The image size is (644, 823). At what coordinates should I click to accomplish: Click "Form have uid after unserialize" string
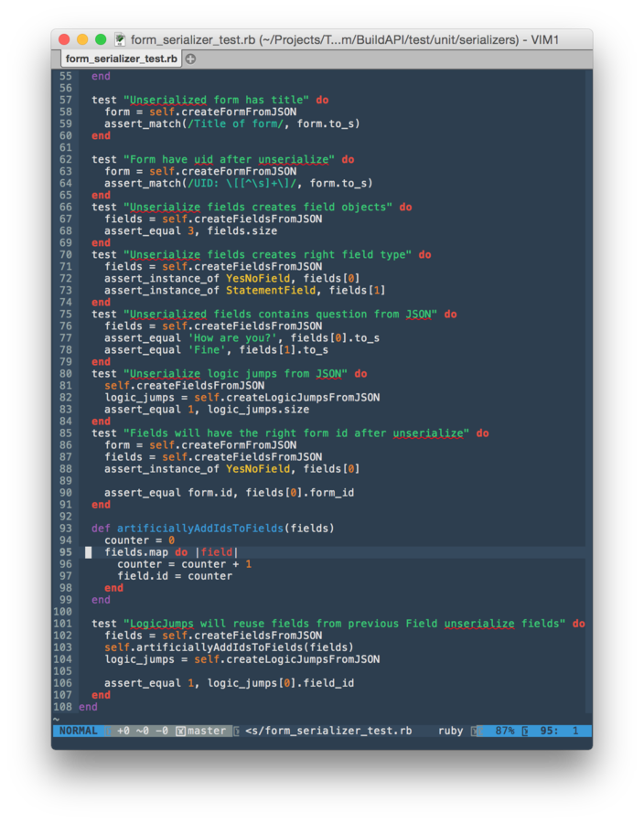(x=230, y=159)
